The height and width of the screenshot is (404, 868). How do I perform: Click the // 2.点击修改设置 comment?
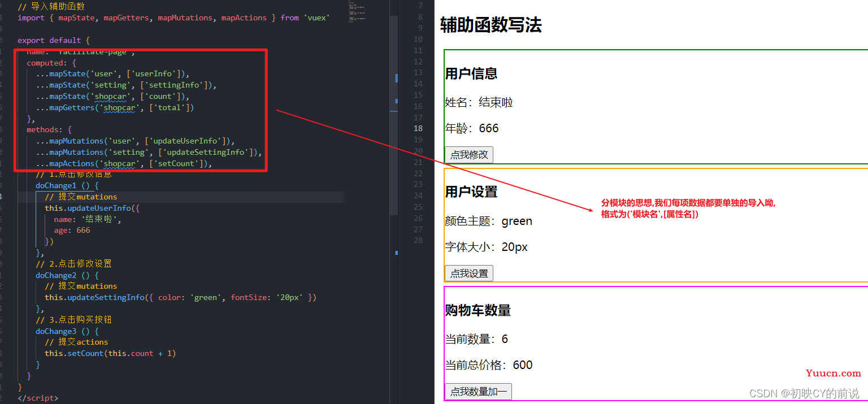coord(74,264)
